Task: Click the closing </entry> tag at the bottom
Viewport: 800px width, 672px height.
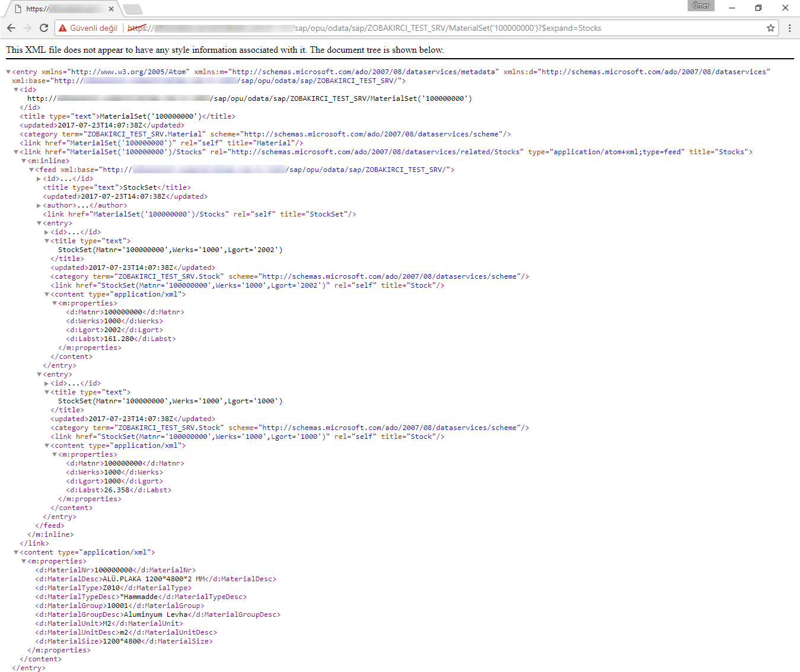Action: tap(28, 668)
